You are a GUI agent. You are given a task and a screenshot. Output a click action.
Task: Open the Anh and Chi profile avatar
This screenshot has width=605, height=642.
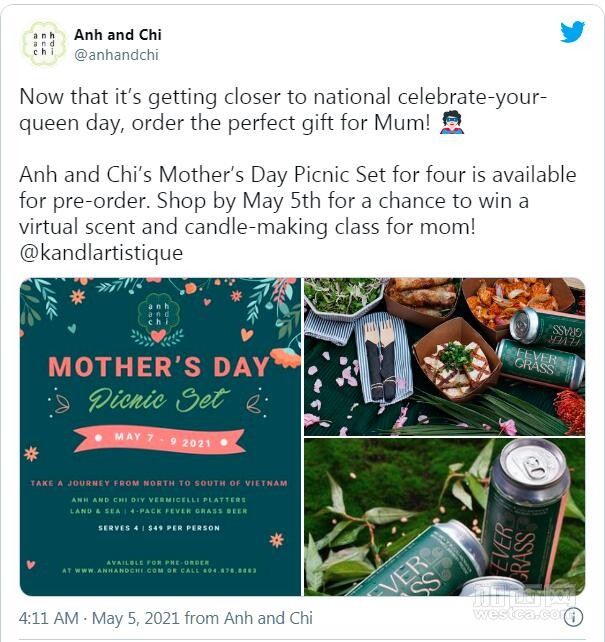click(x=44, y=45)
